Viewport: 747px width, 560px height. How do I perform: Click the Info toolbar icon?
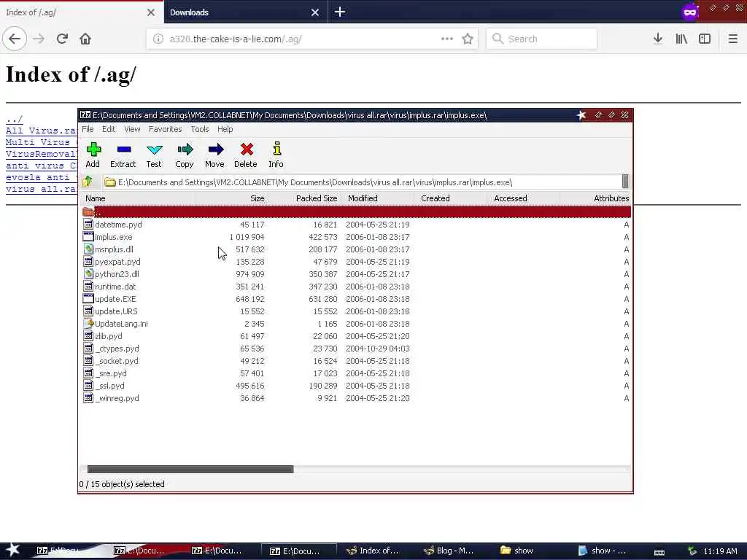276,149
